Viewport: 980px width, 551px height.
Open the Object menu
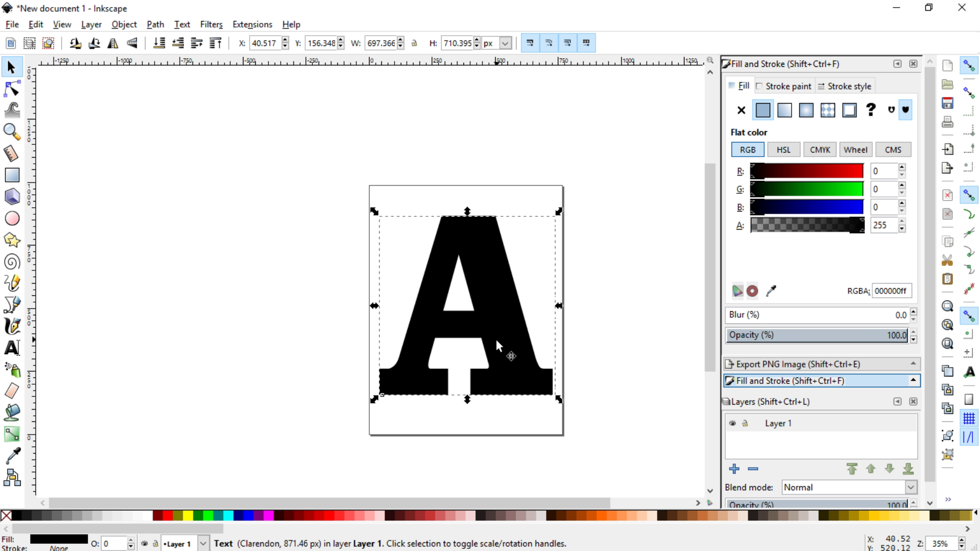pos(124,24)
